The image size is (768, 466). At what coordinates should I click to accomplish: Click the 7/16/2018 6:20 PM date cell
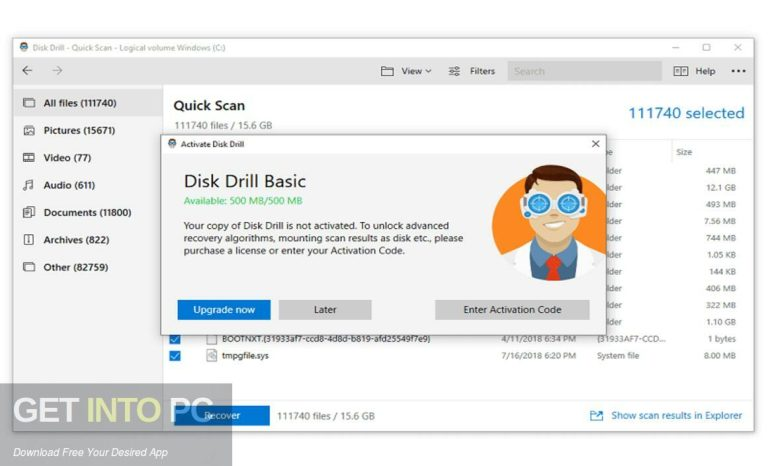(x=538, y=356)
